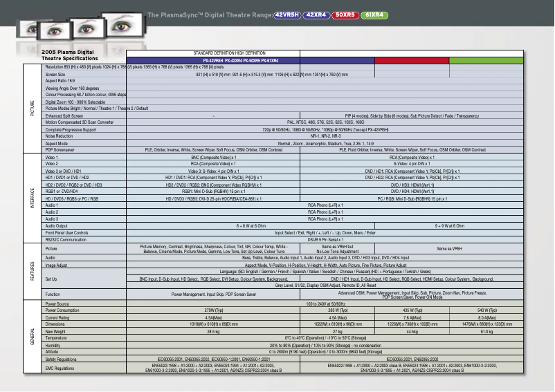
Task: Click '28.5 kg' weight cell
Action: click(213, 332)
